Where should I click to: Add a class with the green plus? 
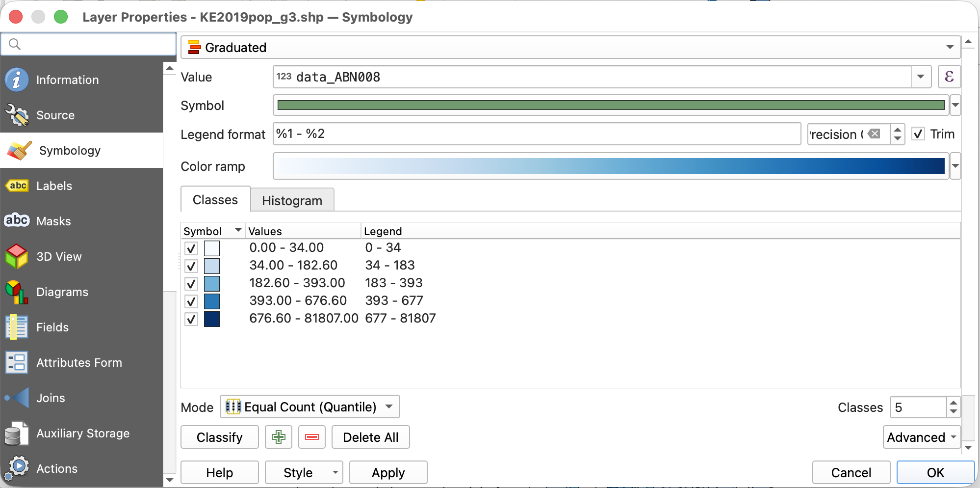(x=279, y=437)
